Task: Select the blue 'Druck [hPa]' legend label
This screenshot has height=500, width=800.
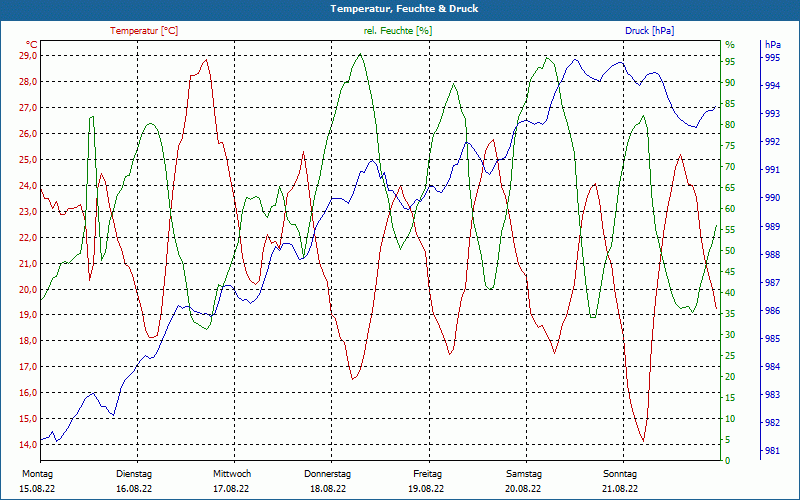Action: pos(649,31)
